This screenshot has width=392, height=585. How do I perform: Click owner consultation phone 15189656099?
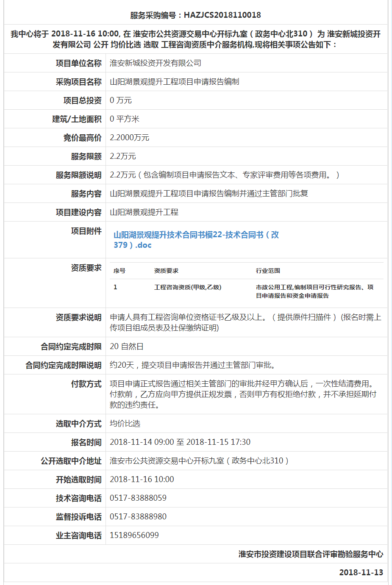coord(134,535)
